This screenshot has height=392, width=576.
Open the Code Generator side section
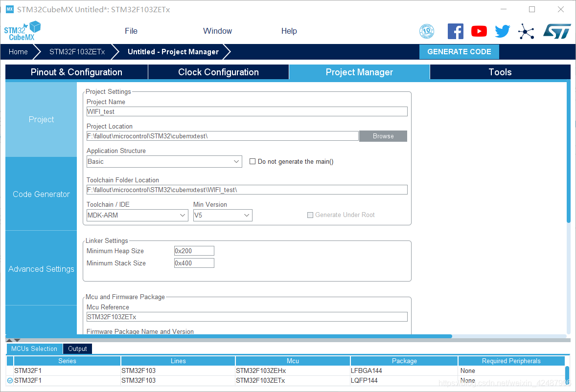[x=41, y=194]
